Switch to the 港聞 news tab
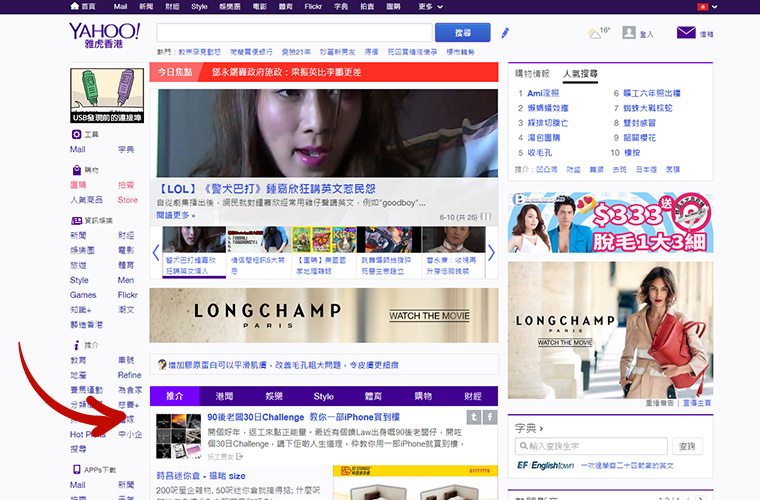760x500 pixels. click(x=224, y=396)
